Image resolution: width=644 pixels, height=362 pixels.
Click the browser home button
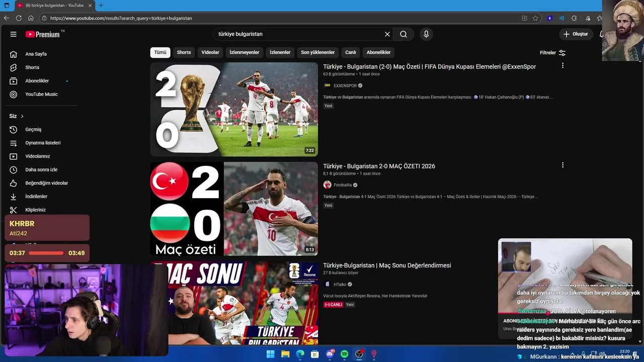31,18
